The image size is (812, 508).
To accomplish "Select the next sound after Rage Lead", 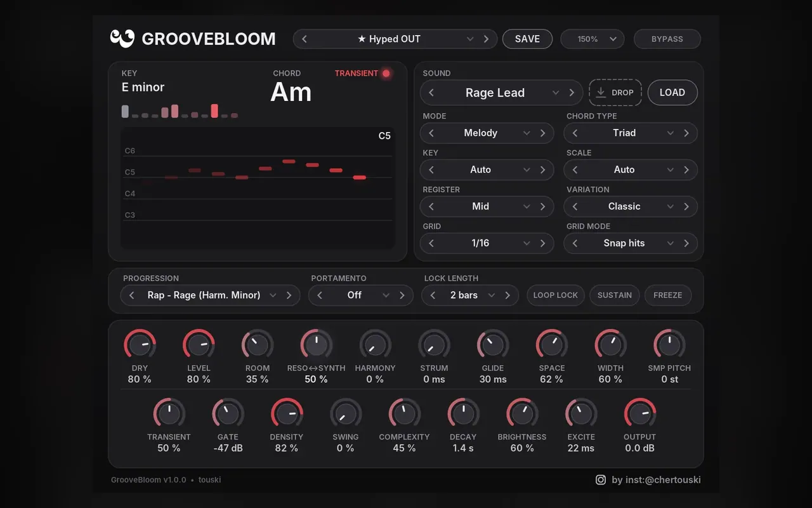I will tap(572, 93).
